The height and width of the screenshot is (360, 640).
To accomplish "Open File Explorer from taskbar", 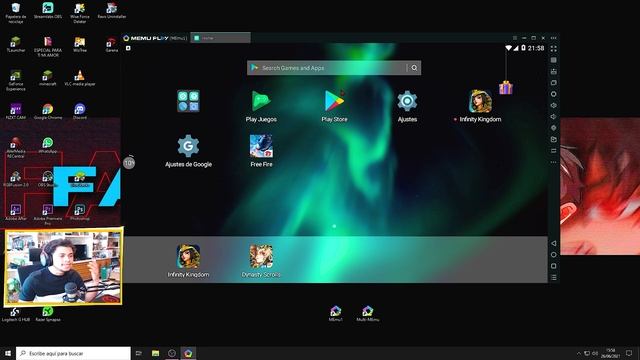I will [156, 353].
